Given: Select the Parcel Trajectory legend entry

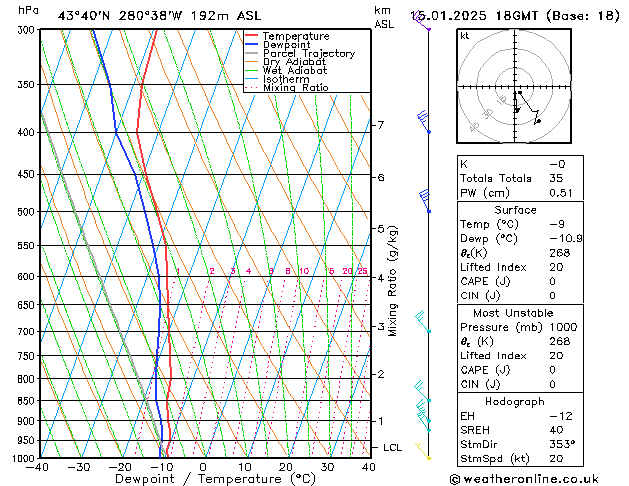Looking at the screenshot, I should tap(300, 53).
